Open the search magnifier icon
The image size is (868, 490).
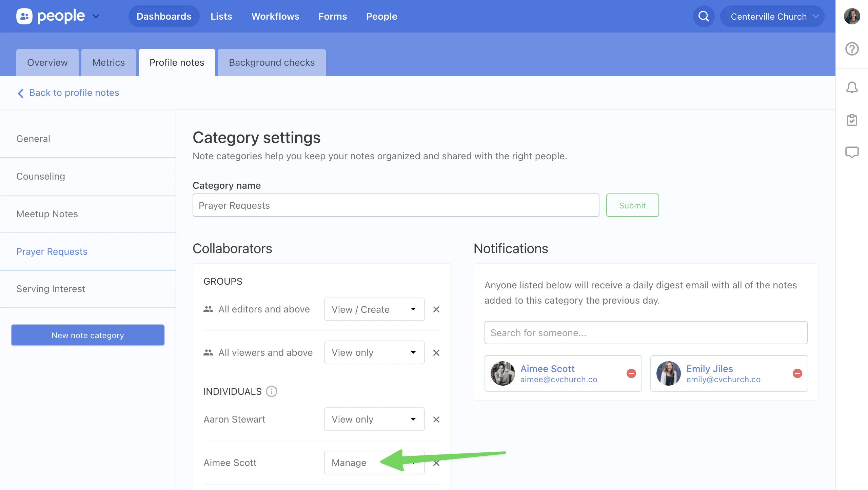(x=704, y=16)
